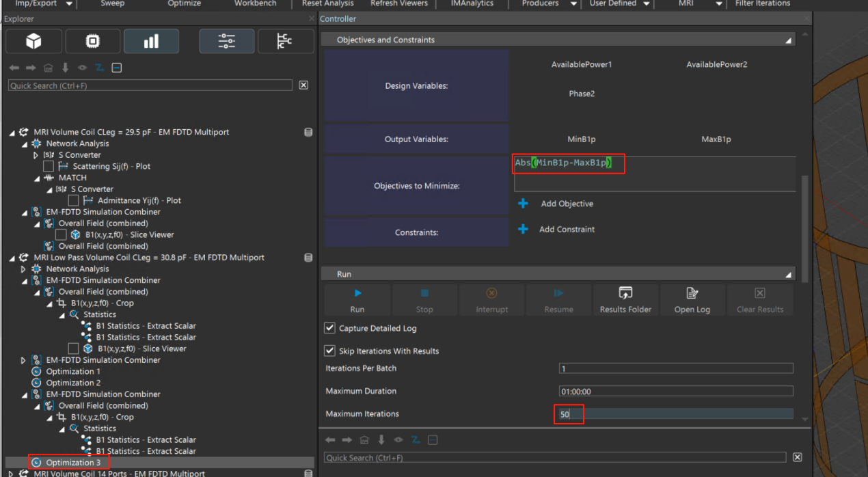Open the Results Folder
Image resolution: width=868 pixels, height=477 pixels.
(625, 300)
